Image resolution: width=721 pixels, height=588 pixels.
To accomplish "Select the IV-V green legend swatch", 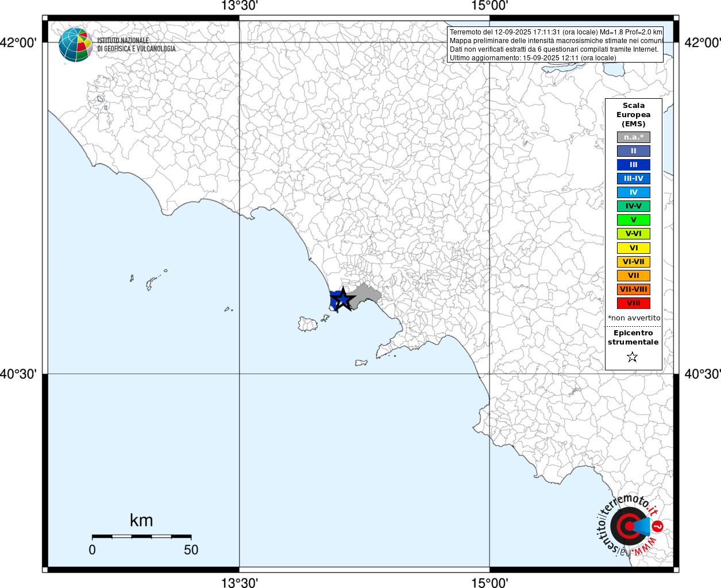I will pos(634,206).
